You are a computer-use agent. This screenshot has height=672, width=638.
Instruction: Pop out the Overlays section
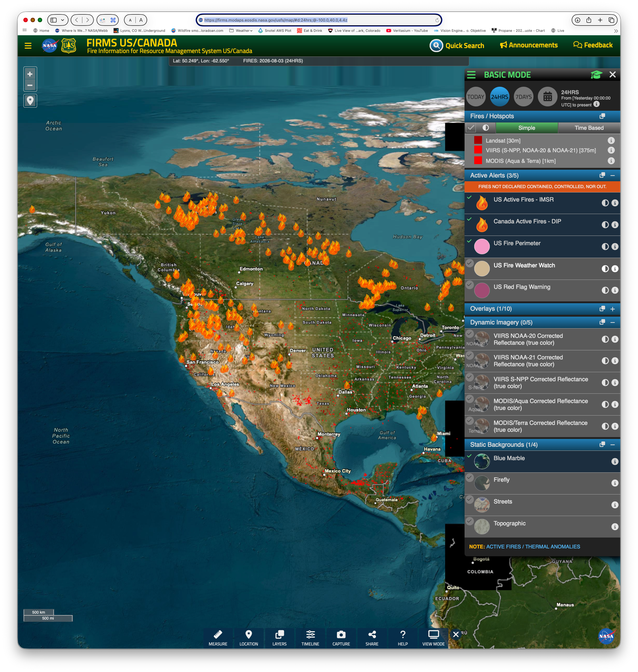coord(602,309)
